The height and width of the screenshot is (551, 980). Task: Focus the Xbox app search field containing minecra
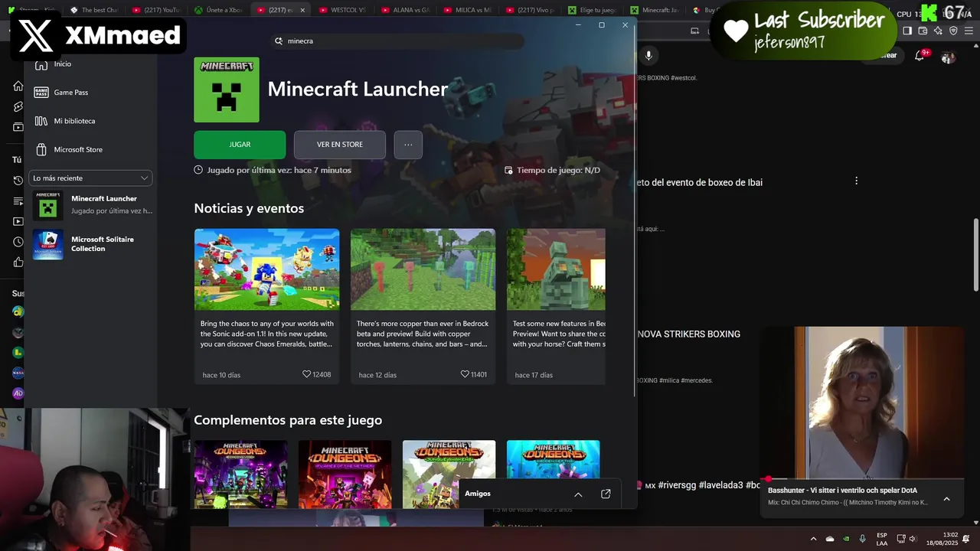[398, 41]
